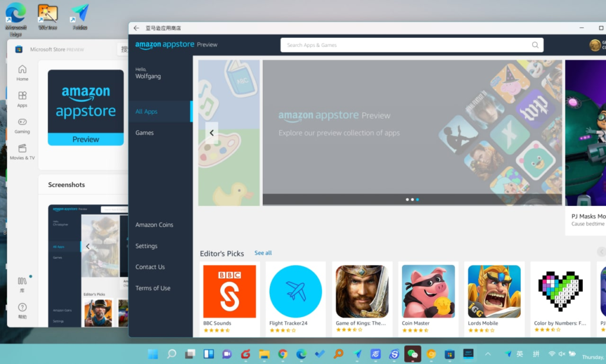
Task: Open the Coin Master app card
Action: click(428, 299)
